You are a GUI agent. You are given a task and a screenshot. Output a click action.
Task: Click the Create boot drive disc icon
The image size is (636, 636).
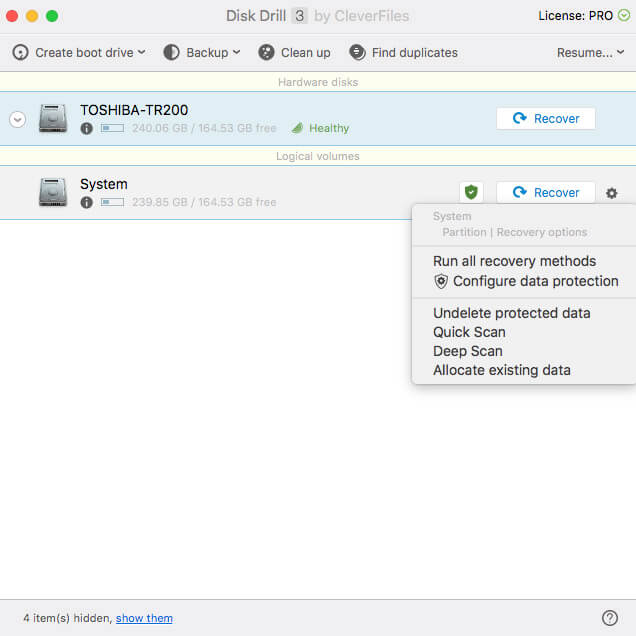tap(20, 52)
